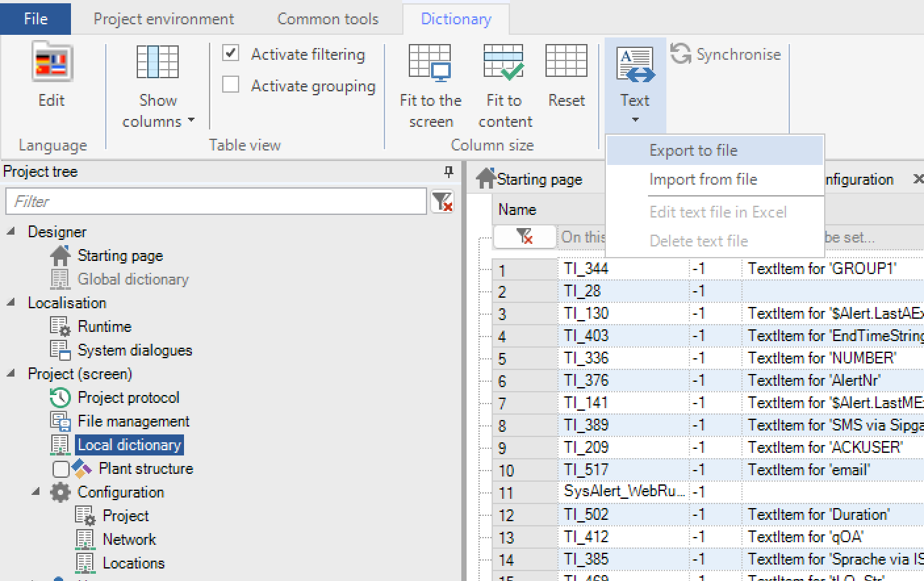The width and height of the screenshot is (924, 581).
Task: Select table cell TI_517
Action: 624,470
